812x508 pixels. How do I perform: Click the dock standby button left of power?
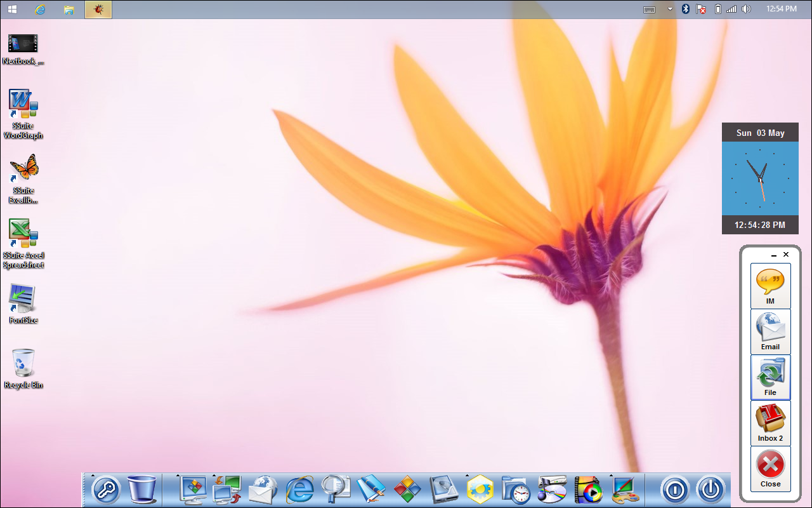675,490
